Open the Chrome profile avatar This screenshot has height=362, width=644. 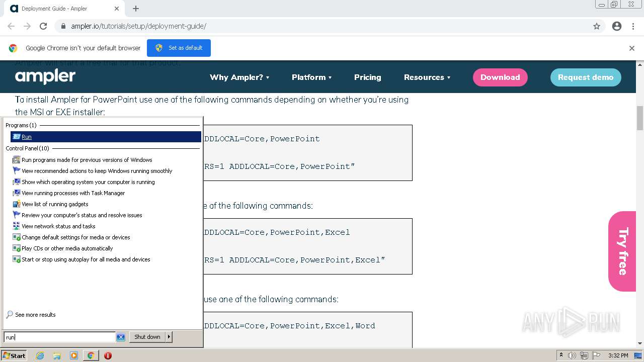click(617, 26)
